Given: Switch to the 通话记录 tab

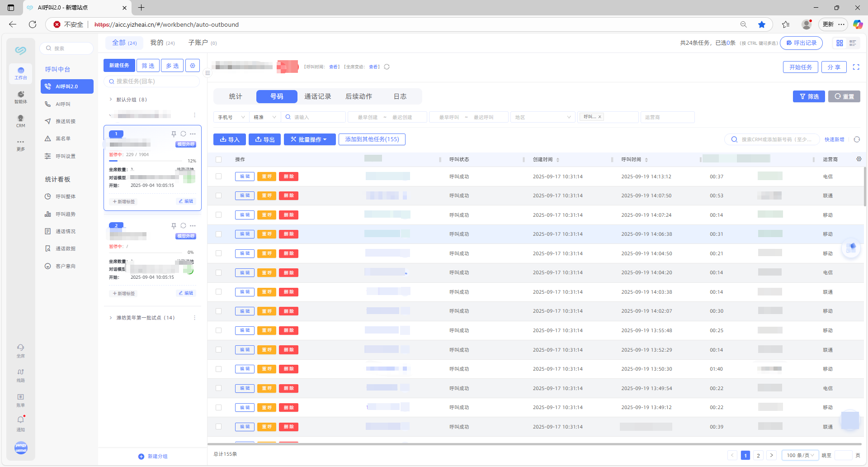Looking at the screenshot, I should coord(317,96).
